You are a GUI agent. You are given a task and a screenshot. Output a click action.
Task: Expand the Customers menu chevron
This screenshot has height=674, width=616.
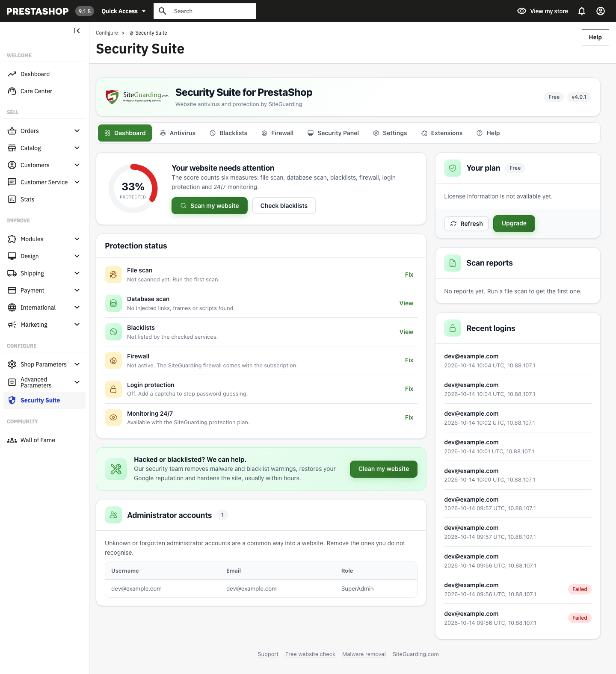tap(77, 165)
